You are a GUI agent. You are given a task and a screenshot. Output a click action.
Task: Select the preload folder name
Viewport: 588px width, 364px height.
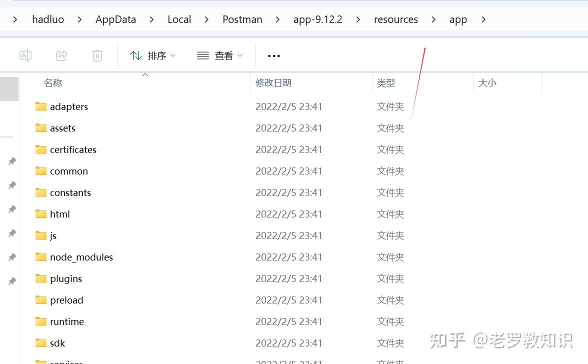(67, 300)
